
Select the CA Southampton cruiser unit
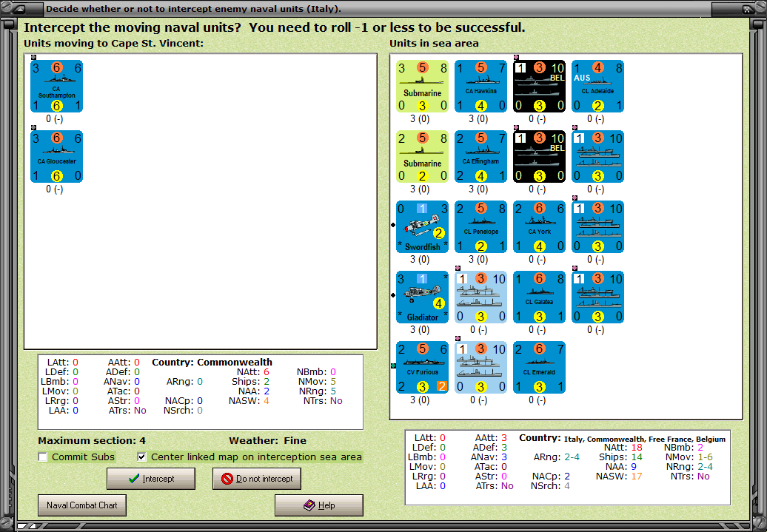(x=56, y=86)
